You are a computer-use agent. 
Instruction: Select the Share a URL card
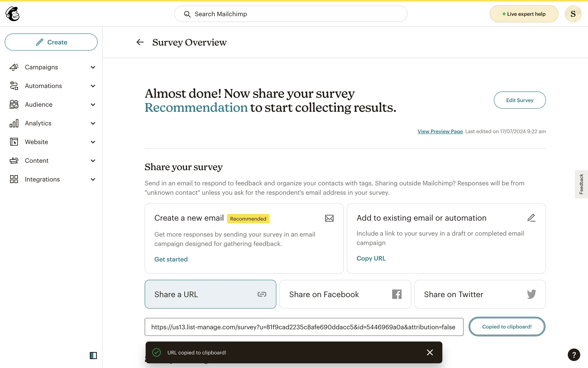[210, 294]
